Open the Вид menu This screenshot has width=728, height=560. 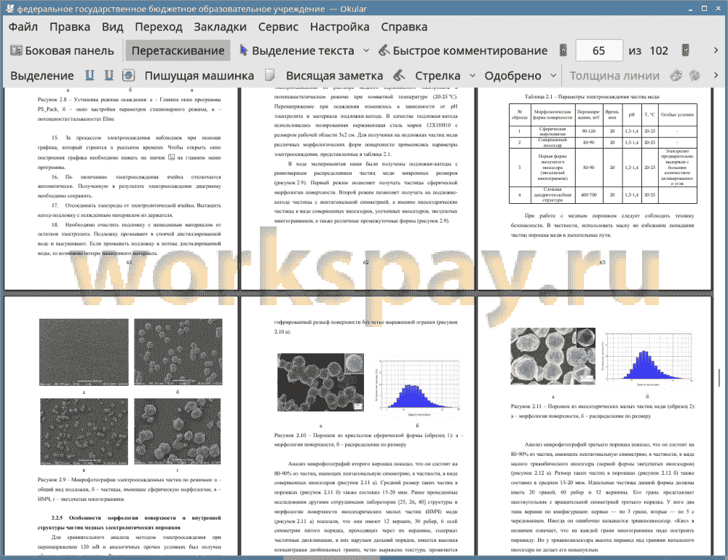(112, 27)
